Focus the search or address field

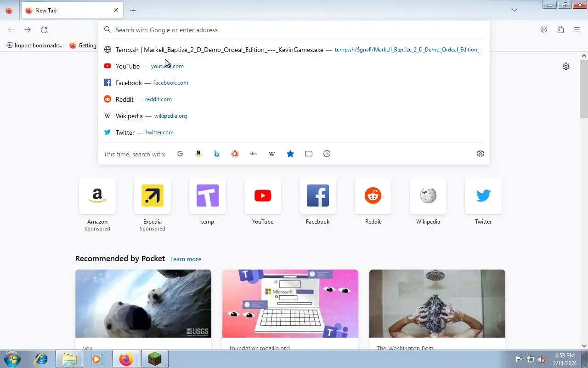(x=294, y=30)
